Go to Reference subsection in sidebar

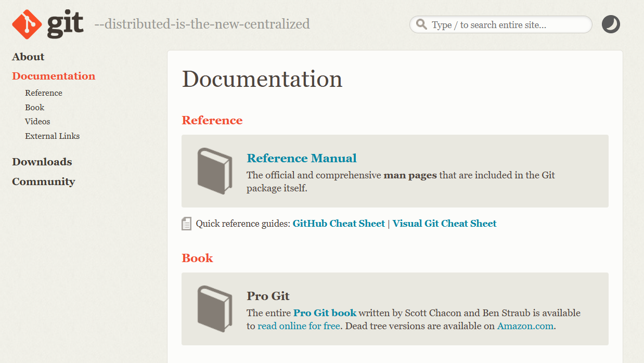[44, 93]
